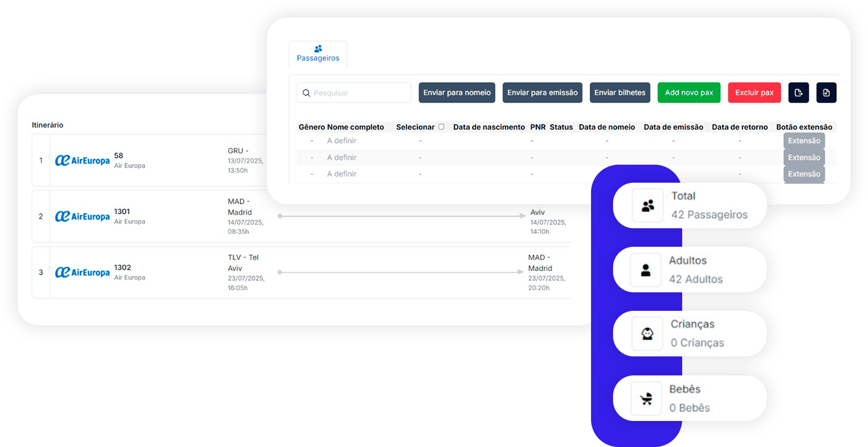
Task: Click the red Excluir pax button
Action: (x=754, y=93)
